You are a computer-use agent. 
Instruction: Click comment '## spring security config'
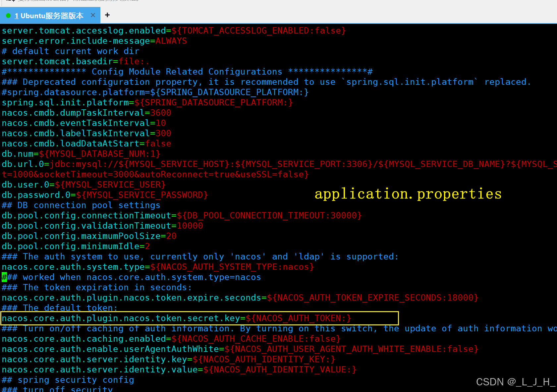point(68,380)
